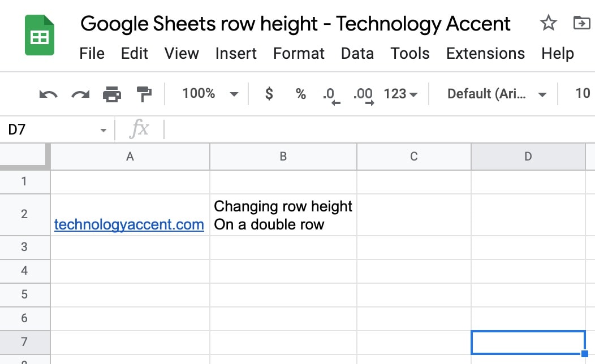Select column B header
The height and width of the screenshot is (364, 595).
[x=283, y=156]
